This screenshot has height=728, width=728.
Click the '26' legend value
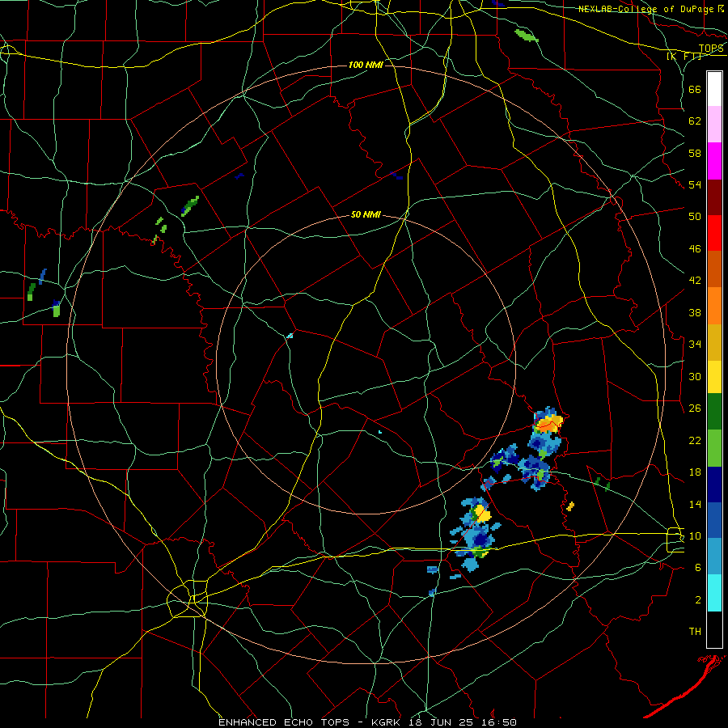(x=695, y=408)
